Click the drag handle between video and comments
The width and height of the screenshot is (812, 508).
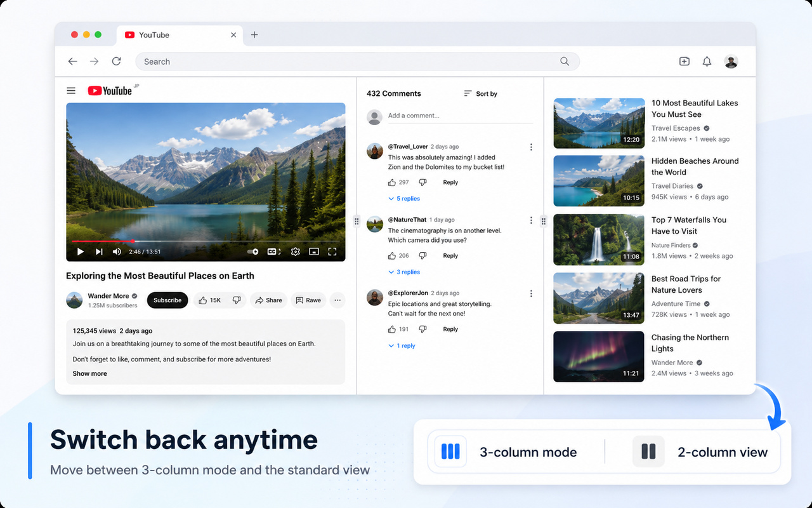[357, 221]
